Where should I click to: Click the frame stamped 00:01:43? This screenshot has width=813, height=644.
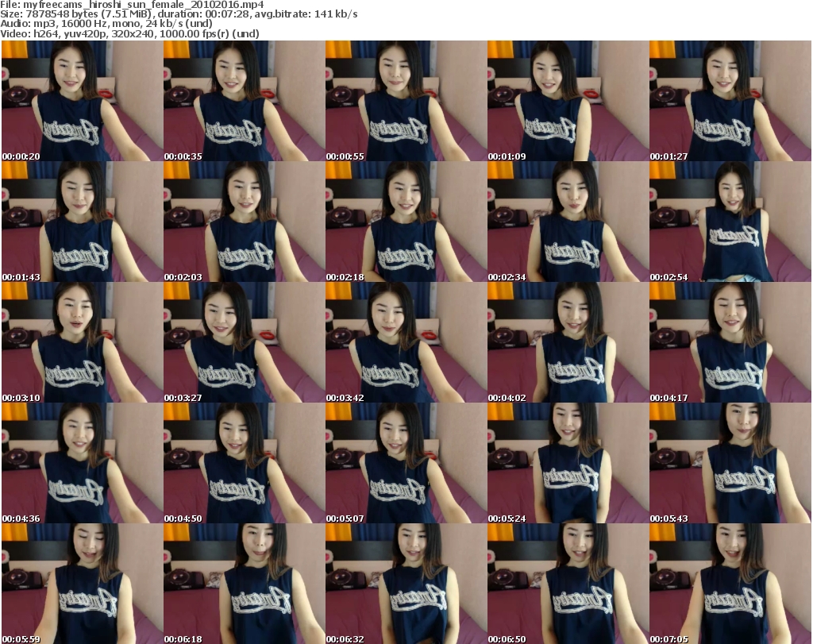82,222
